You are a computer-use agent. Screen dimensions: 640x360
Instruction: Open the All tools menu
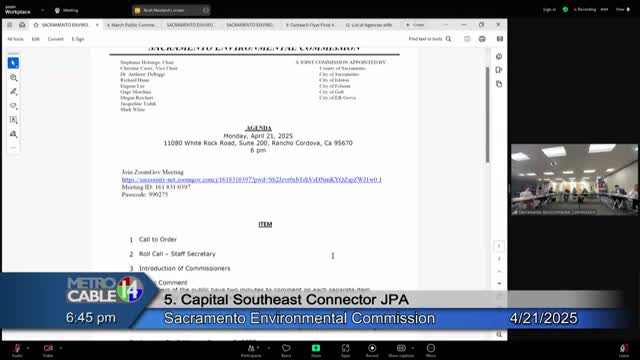tap(16, 39)
